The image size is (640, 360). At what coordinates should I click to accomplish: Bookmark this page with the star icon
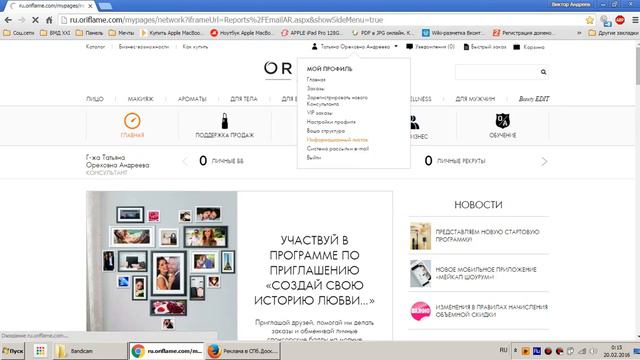589,20
